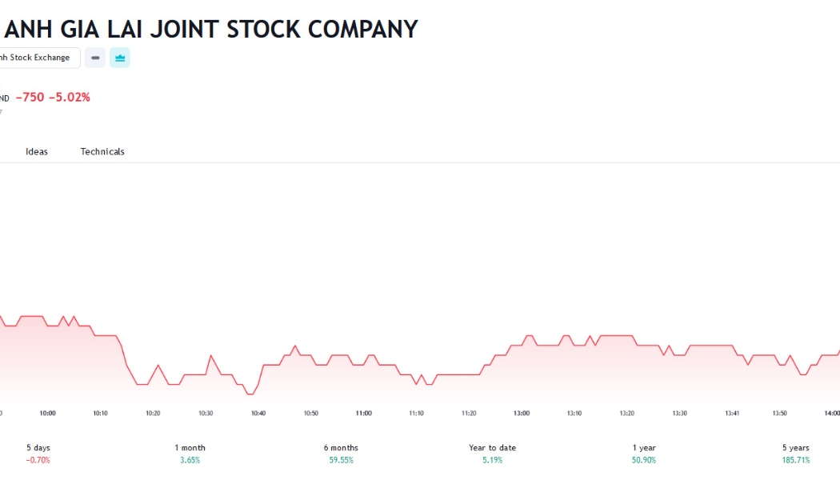The image size is (840, 504).
Task: Click the 5.19% year-to-date return
Action: click(x=492, y=460)
